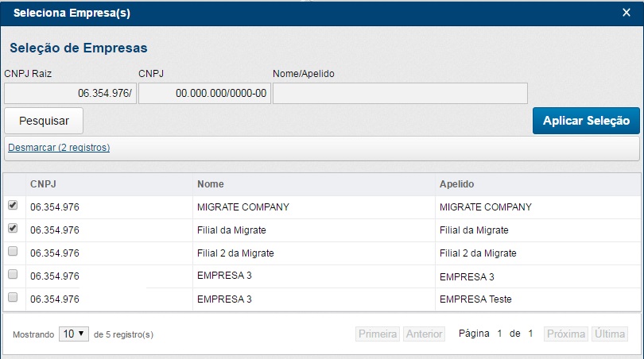This screenshot has width=644, height=359.
Task: Go to Primeira page
Action: [x=378, y=334]
